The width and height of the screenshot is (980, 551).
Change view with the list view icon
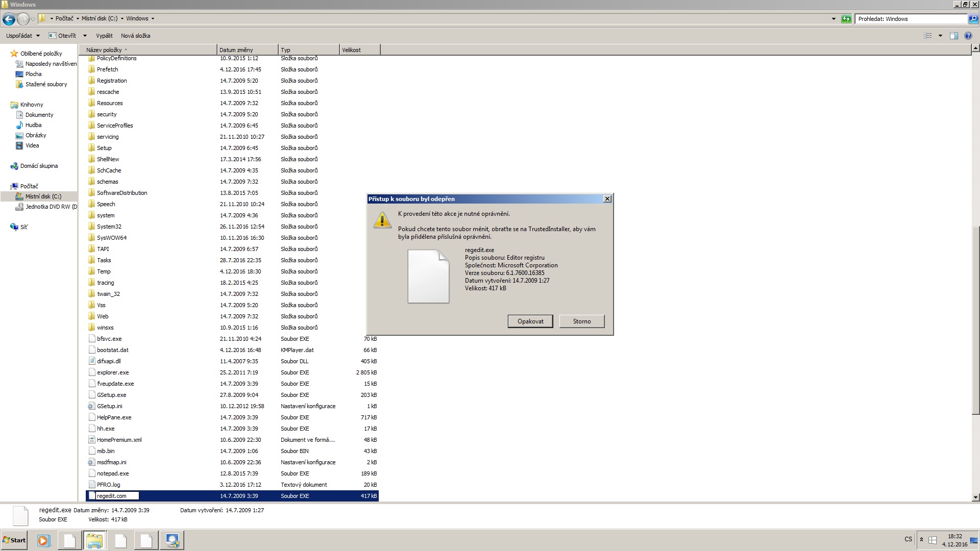coord(928,36)
